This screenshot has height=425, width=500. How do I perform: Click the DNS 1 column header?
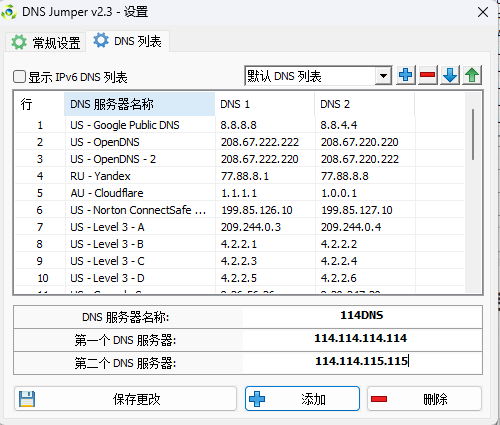265,104
